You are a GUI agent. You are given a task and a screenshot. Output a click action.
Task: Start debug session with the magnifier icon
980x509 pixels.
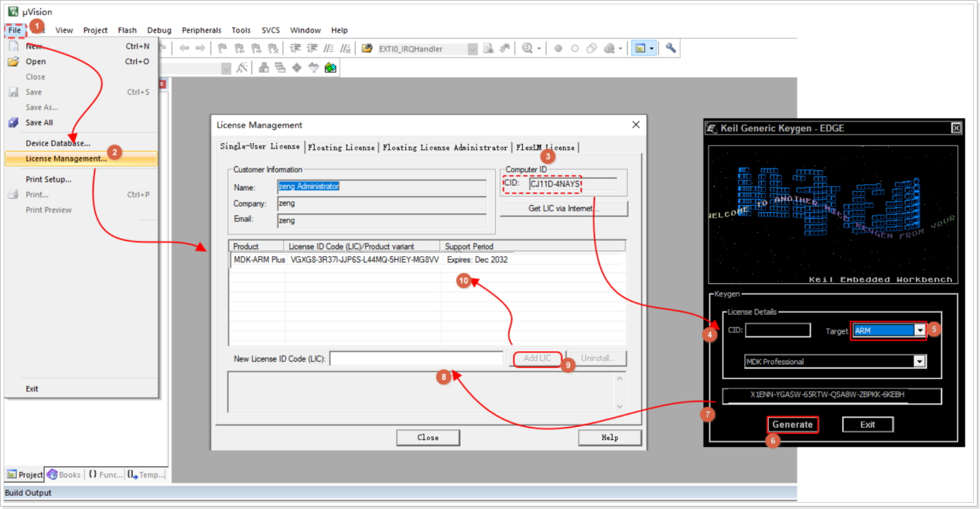(x=528, y=48)
